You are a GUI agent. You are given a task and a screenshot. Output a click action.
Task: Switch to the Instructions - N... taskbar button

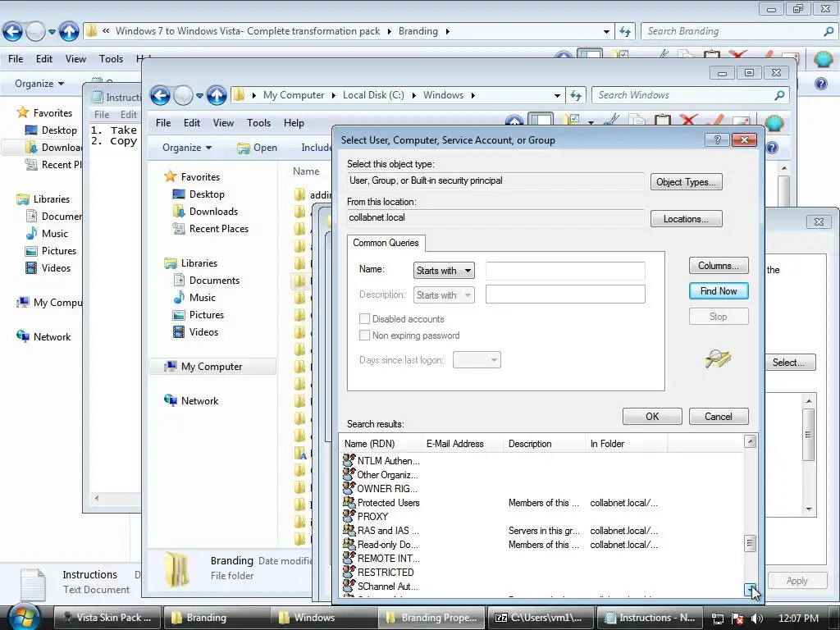pos(650,618)
